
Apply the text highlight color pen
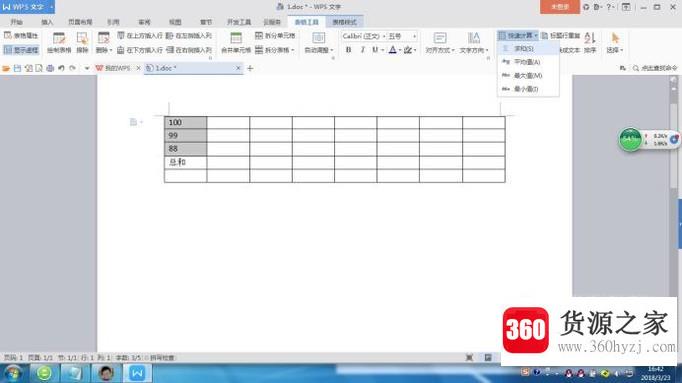[x=408, y=50]
